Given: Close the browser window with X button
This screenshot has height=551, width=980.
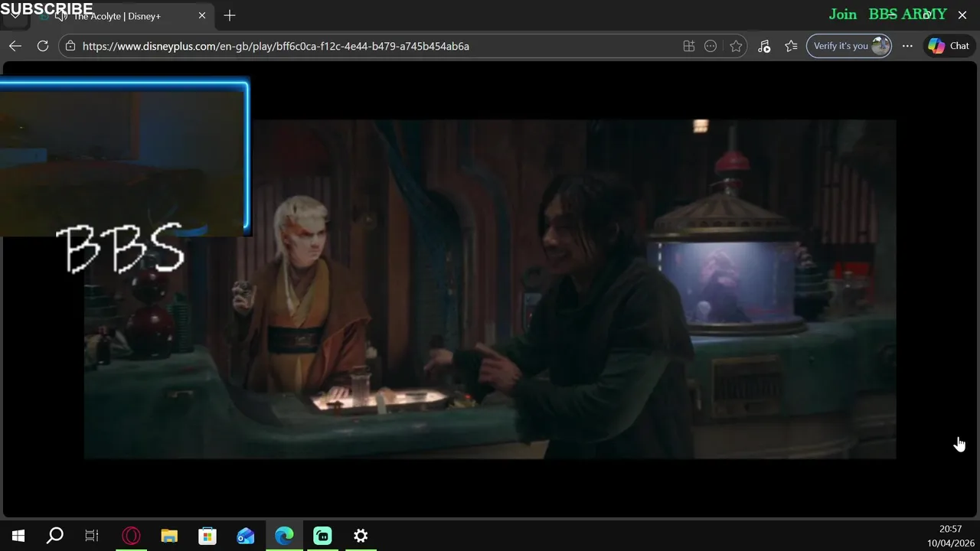Looking at the screenshot, I should (962, 15).
